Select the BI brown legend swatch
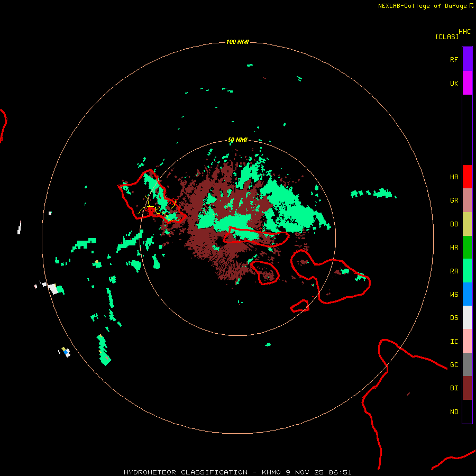 pos(467,388)
